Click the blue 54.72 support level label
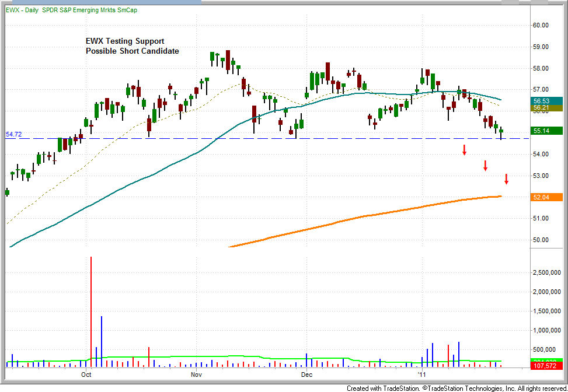The width and height of the screenshot is (568, 392). click(14, 135)
